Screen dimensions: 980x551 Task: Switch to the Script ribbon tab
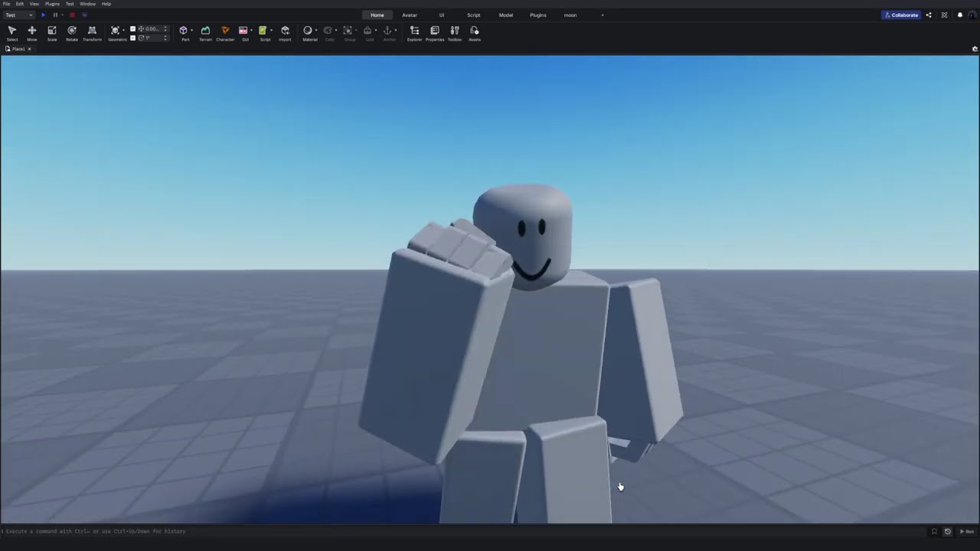474,15
